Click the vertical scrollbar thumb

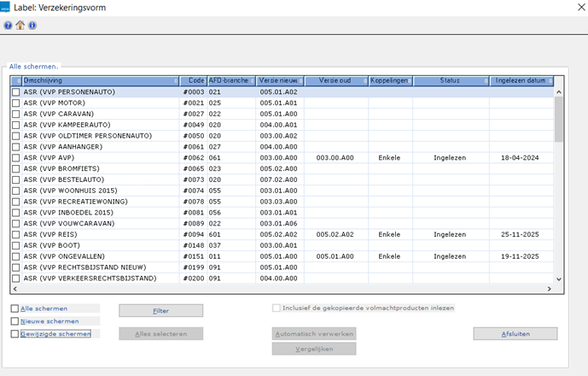coord(559,120)
